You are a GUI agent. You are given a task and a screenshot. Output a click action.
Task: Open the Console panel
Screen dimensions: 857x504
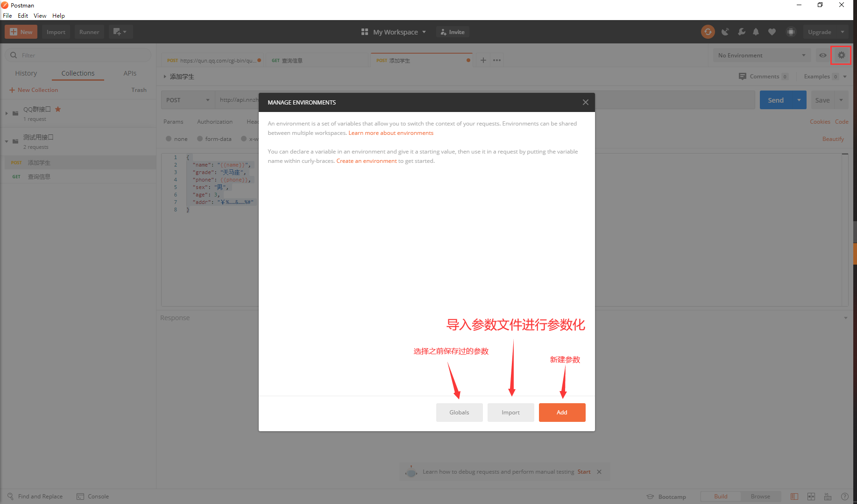pyautogui.click(x=93, y=497)
